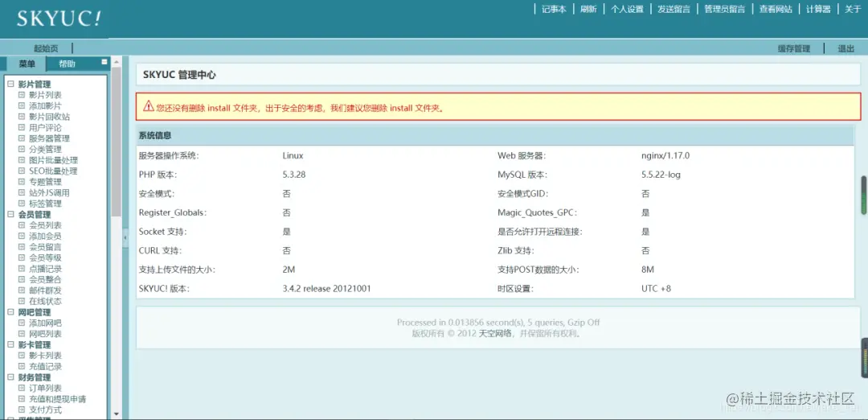Collapse the 财务管理 group
This screenshot has height=420, width=868.
pyautogui.click(x=10, y=377)
